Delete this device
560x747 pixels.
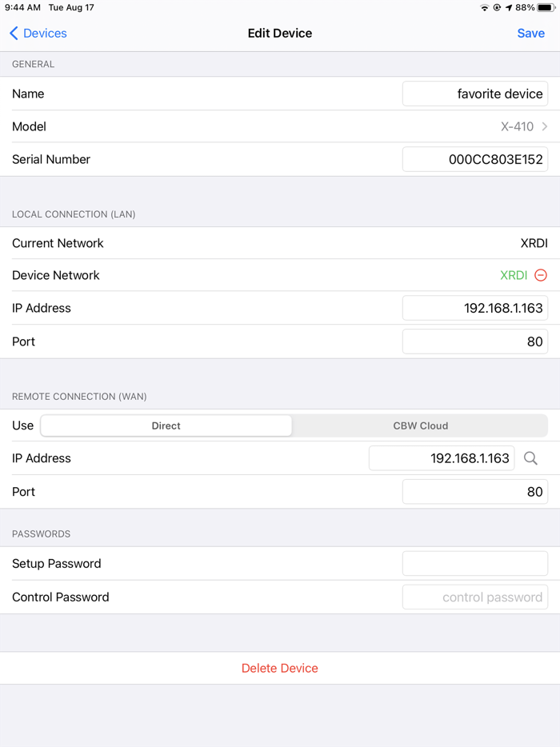[279, 668]
